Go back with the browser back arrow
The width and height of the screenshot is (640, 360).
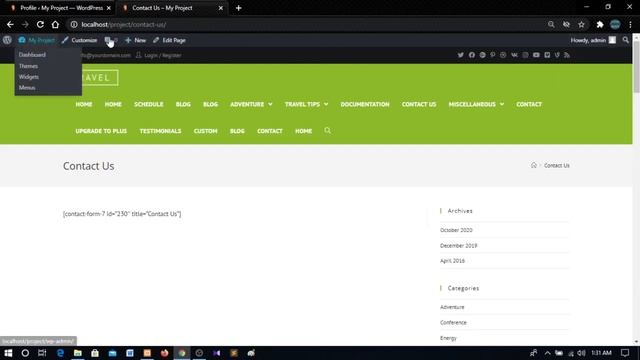10,24
